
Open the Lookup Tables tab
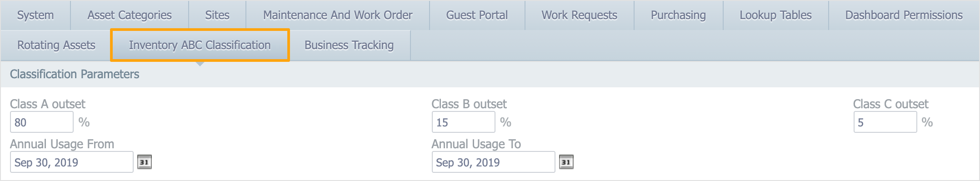point(775,15)
